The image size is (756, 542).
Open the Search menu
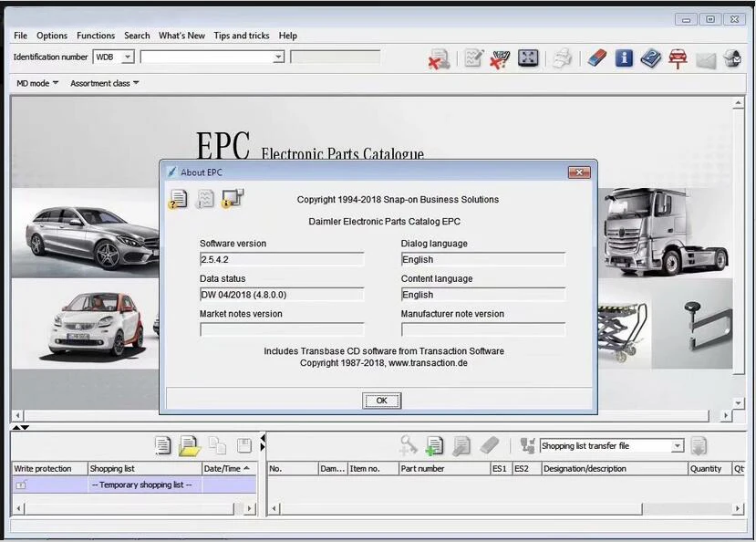(137, 36)
